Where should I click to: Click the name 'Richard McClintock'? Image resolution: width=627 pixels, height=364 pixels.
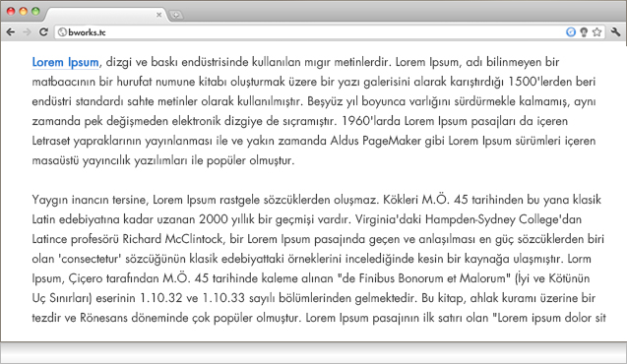click(x=172, y=239)
